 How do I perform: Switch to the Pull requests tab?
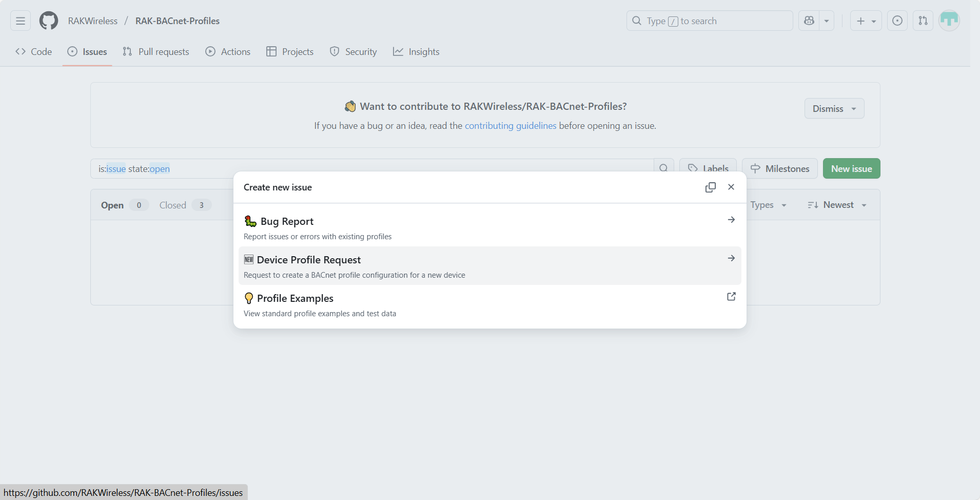click(x=156, y=51)
